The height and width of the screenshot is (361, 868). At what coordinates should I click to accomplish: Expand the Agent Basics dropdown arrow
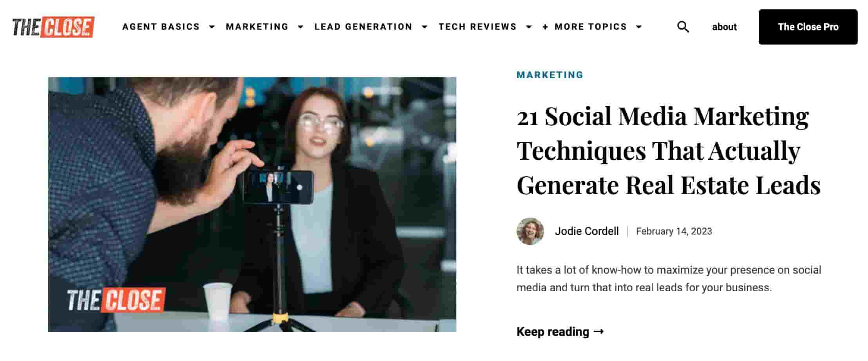pyautogui.click(x=212, y=27)
